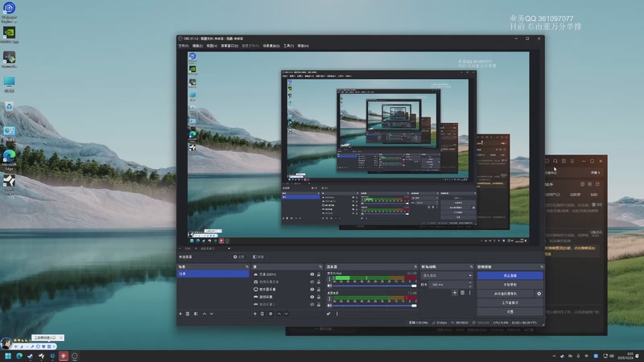Screen dimensions: 644x362
Task: Open the 帮助(H) menu
Action: [303, 46]
